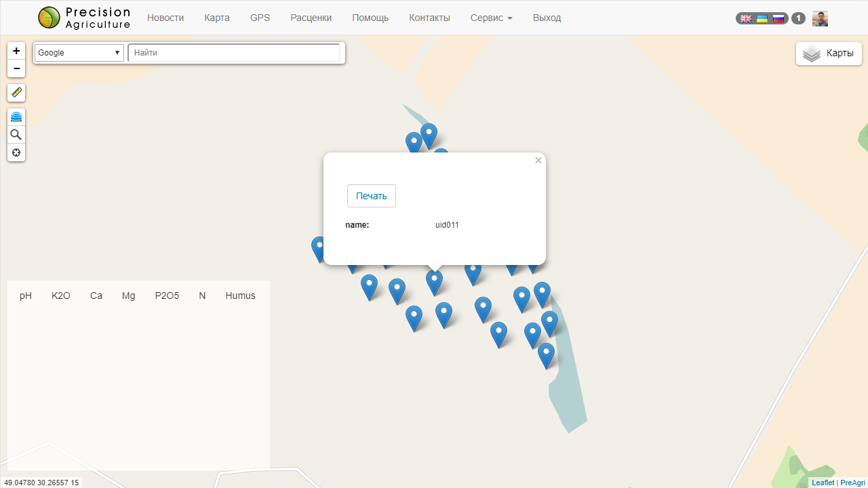Click the crosshair locate tool
Image resolution: width=868 pixels, height=488 pixels.
click(16, 152)
